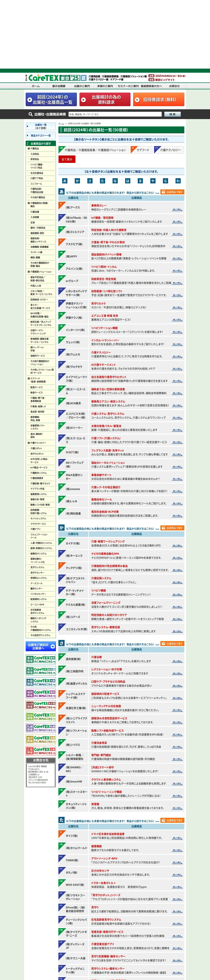Screen dimensions: 210x980
Task: Open the 福岡開催 CareTEX福岡 banner
Action: point(41,694)
